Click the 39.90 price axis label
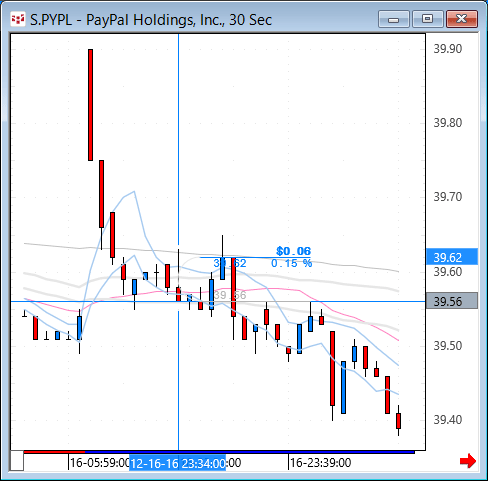The image size is (488, 481). tap(448, 49)
